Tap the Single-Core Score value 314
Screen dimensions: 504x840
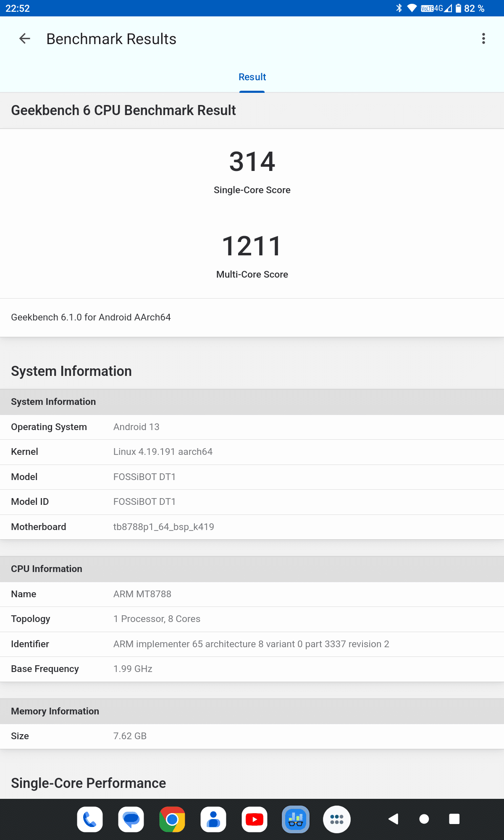click(x=252, y=162)
